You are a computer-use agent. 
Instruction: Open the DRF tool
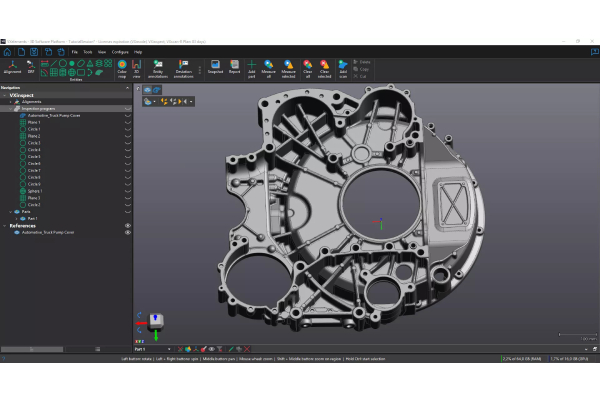coord(31,67)
